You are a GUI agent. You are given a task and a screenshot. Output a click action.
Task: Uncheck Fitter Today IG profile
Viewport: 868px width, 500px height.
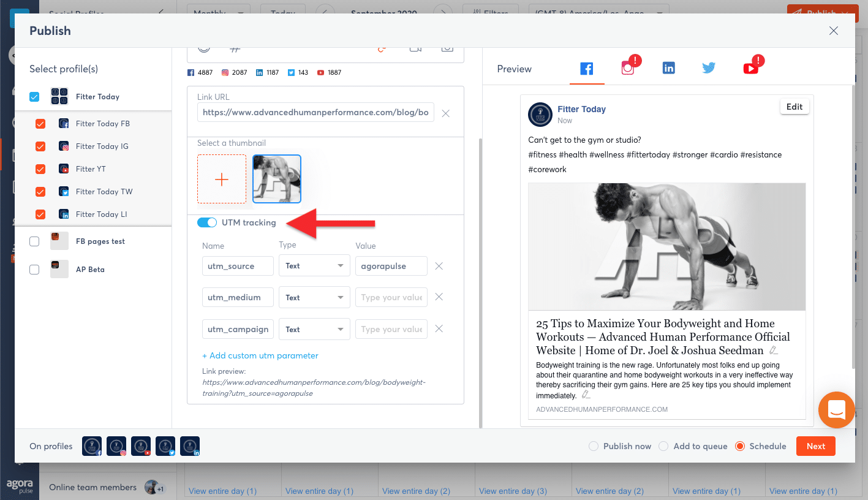pyautogui.click(x=40, y=146)
